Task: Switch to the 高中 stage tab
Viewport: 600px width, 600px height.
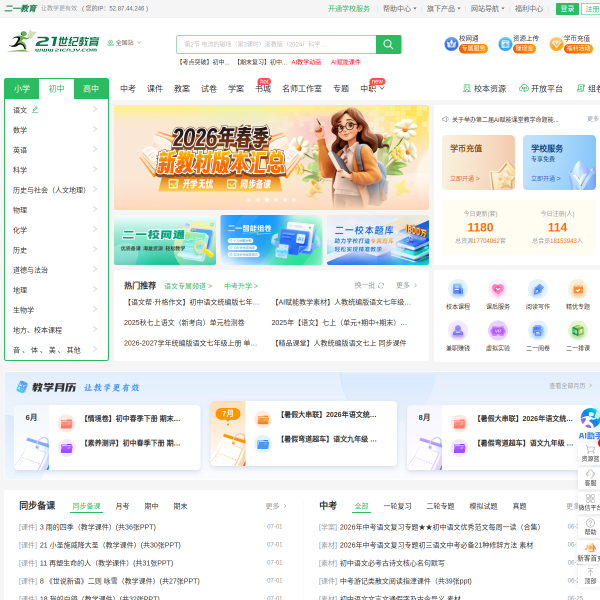Action: (x=91, y=89)
